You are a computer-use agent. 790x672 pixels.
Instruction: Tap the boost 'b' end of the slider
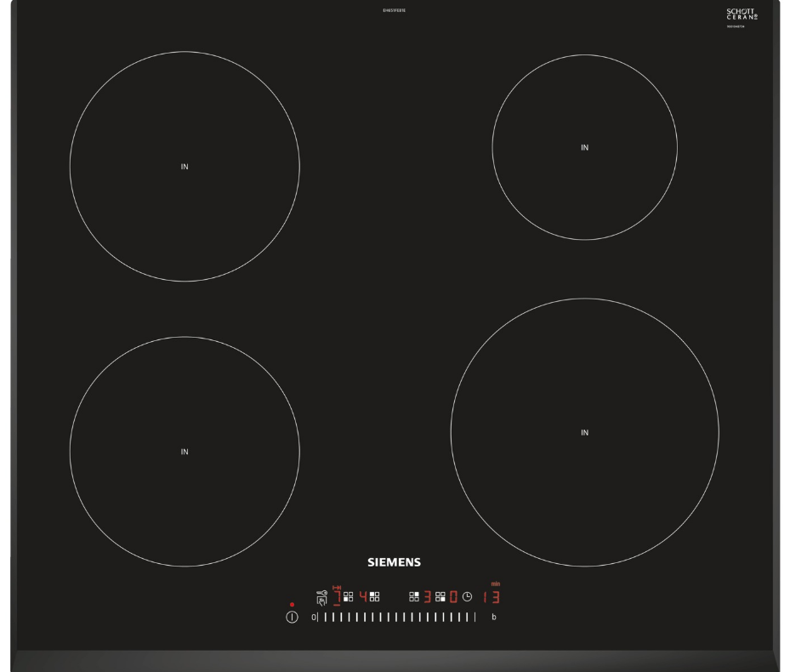click(493, 617)
